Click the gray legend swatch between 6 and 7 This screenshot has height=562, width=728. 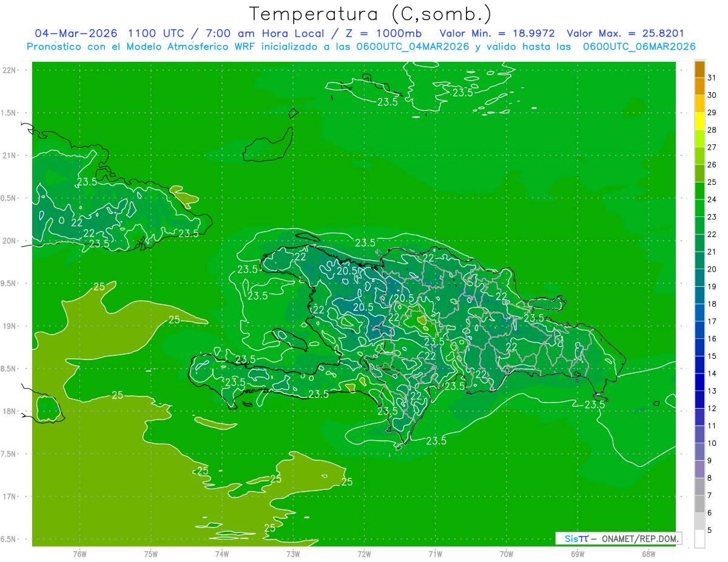tap(699, 504)
